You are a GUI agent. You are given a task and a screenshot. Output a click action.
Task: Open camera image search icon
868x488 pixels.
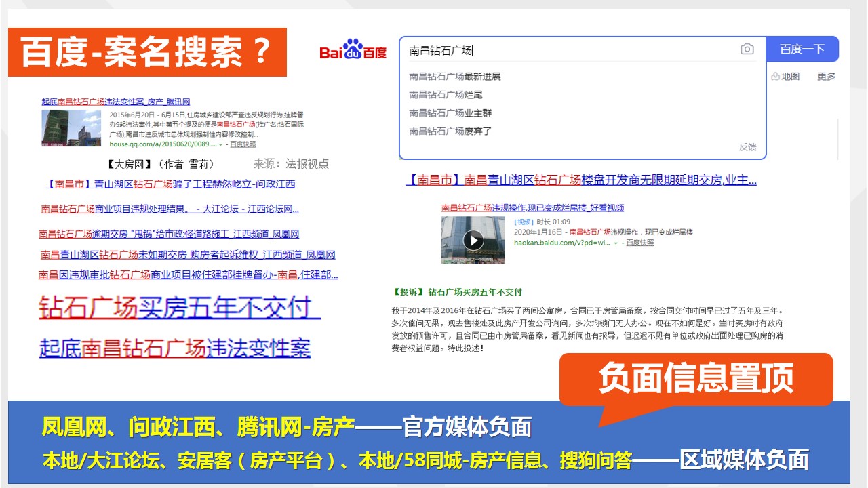(x=747, y=49)
